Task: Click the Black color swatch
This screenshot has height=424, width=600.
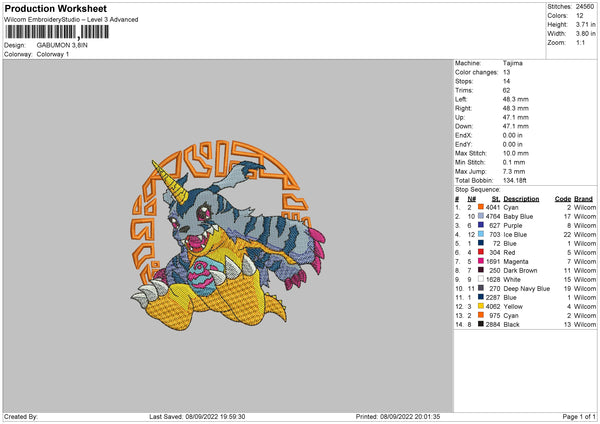Action: (x=481, y=324)
